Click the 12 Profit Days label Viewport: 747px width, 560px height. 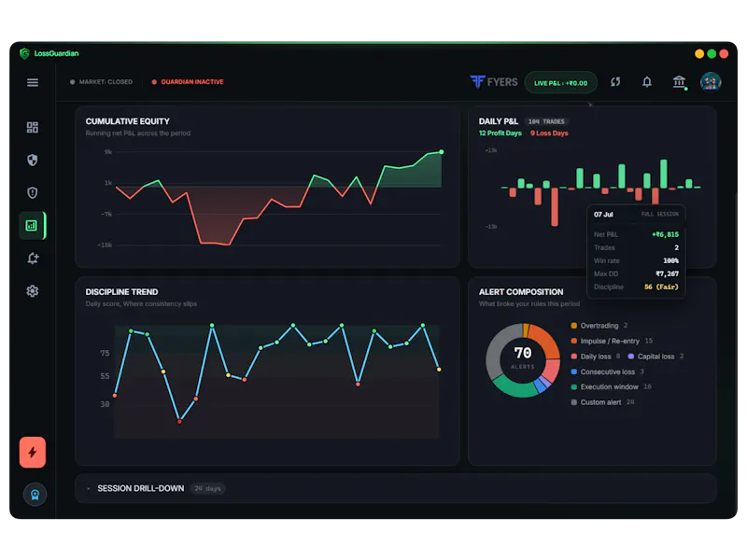coord(500,133)
